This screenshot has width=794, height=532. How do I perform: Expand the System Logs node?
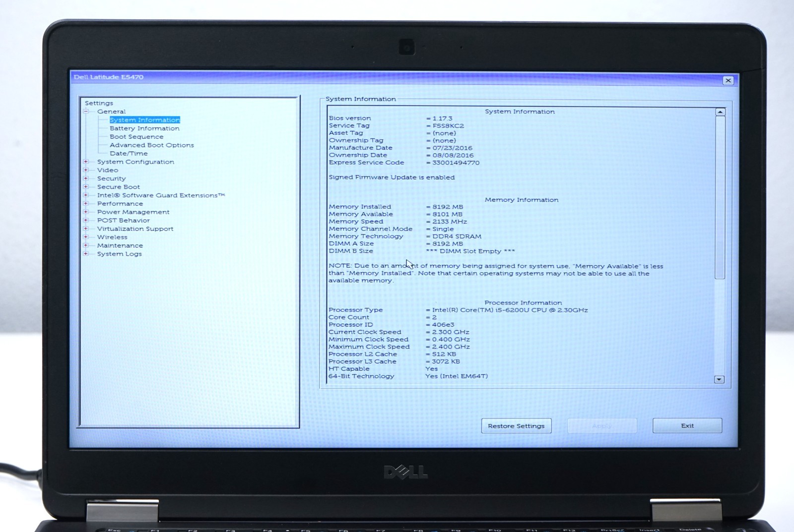pyautogui.click(x=86, y=254)
